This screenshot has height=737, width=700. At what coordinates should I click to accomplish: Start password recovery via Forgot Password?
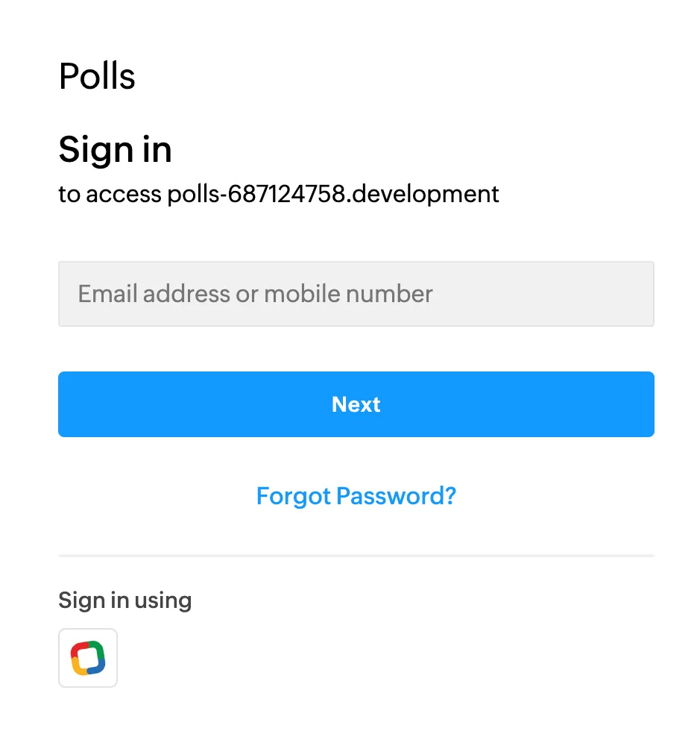pos(356,496)
